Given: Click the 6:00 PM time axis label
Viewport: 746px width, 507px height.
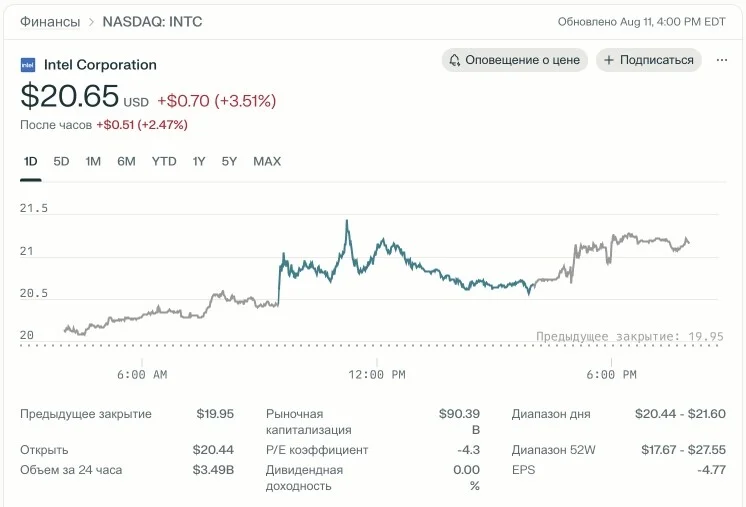Looking at the screenshot, I should pyautogui.click(x=611, y=375).
